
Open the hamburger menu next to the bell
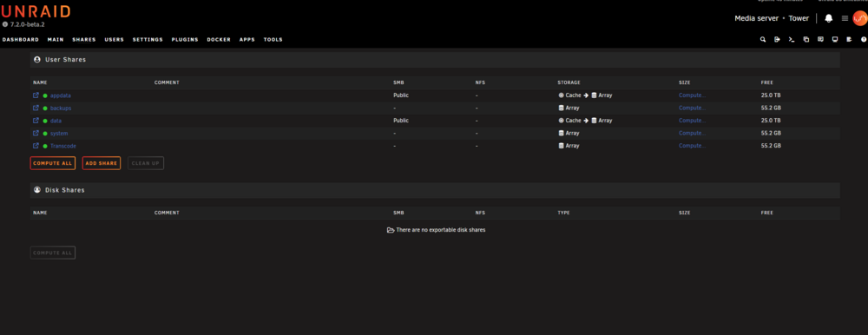coord(845,18)
